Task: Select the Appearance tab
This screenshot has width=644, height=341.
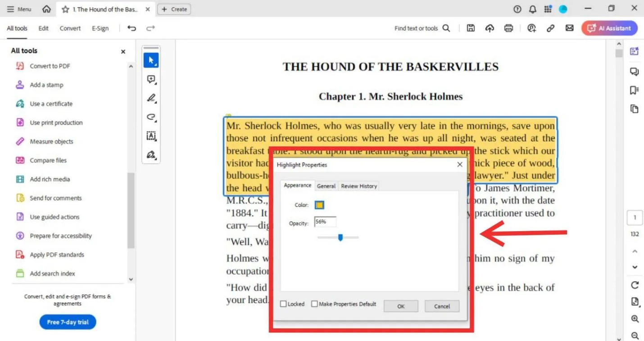Action: [297, 185]
